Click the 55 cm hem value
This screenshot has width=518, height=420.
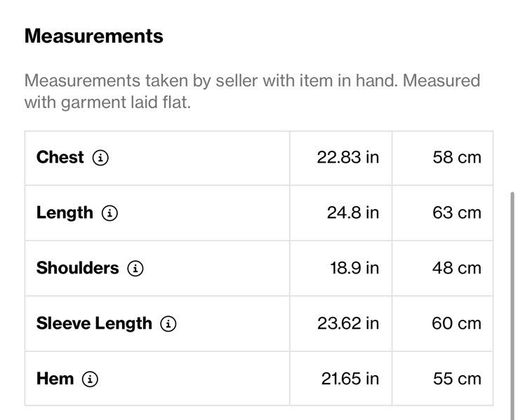[x=457, y=379]
